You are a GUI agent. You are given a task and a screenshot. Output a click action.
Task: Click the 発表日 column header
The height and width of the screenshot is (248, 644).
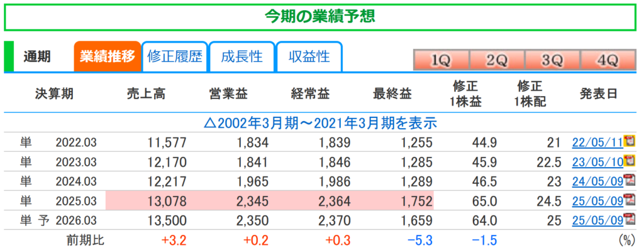pos(599,94)
